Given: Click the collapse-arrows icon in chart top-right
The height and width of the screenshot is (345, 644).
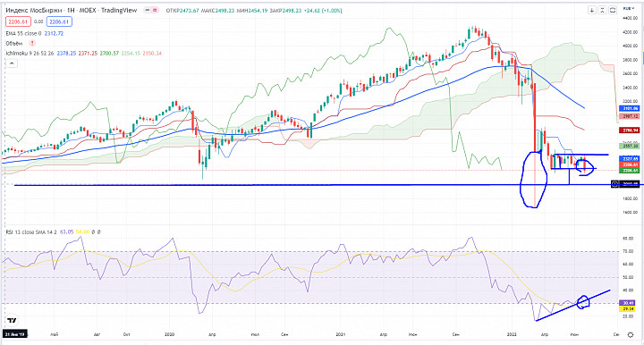Looking at the screenshot, I should (x=602, y=10).
